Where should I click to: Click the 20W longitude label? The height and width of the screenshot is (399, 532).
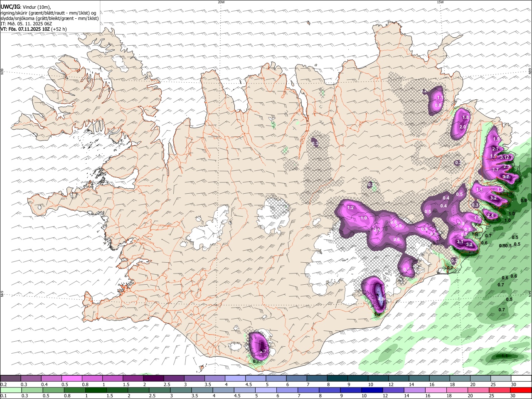(221, 2)
